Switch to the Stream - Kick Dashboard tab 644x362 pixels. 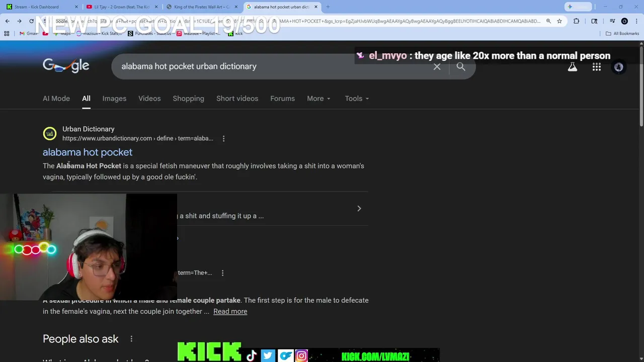[x=36, y=7]
